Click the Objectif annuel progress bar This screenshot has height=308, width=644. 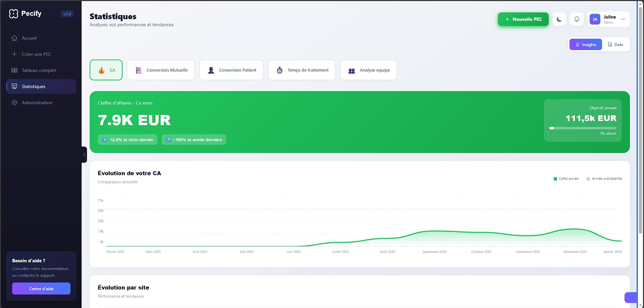coord(583,128)
